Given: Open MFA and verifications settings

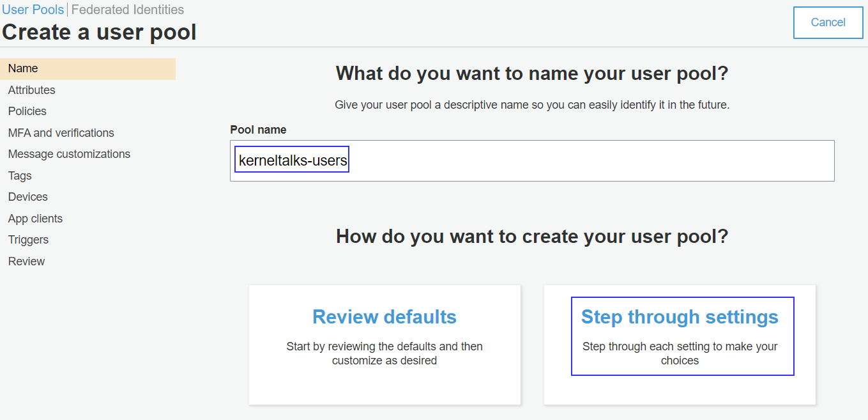Looking at the screenshot, I should 61,132.
